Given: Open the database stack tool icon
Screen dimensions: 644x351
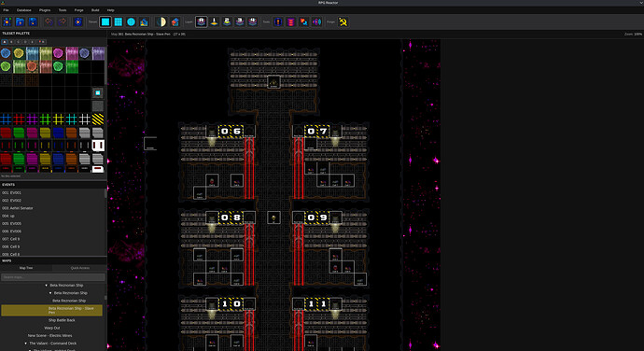Looking at the screenshot, I should coord(291,21).
